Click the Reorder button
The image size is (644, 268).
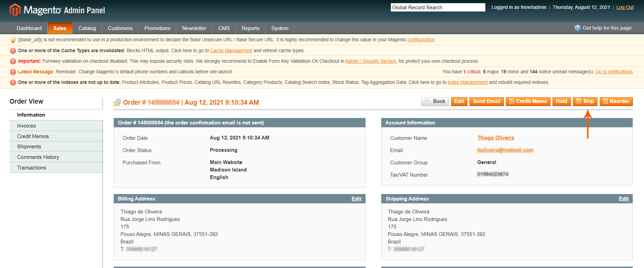click(x=616, y=101)
